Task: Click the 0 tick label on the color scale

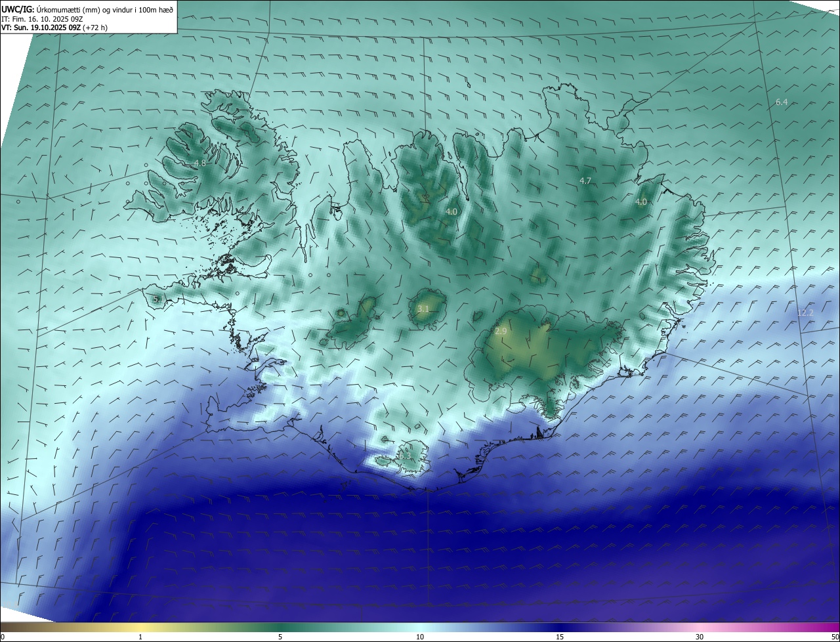Action: click(3, 637)
